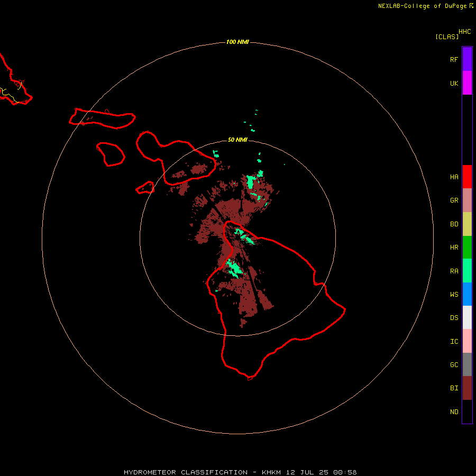This screenshot has width=476, height=476.
Task: Click the DS legend label
Action: [454, 318]
